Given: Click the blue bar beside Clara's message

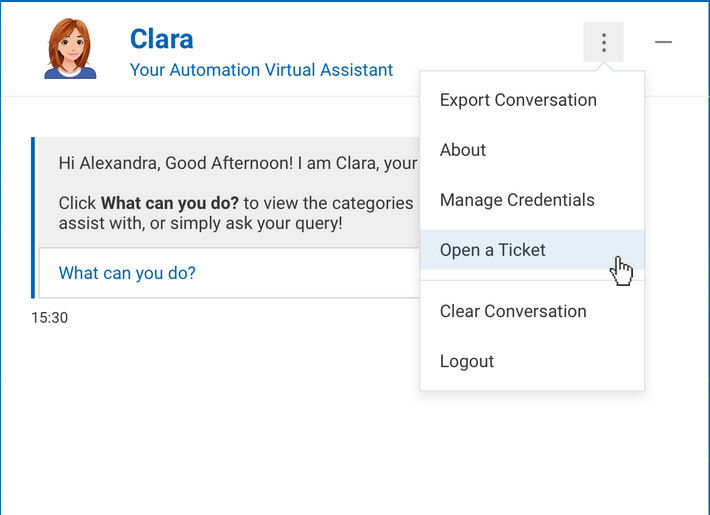Looking at the screenshot, I should [x=33, y=217].
